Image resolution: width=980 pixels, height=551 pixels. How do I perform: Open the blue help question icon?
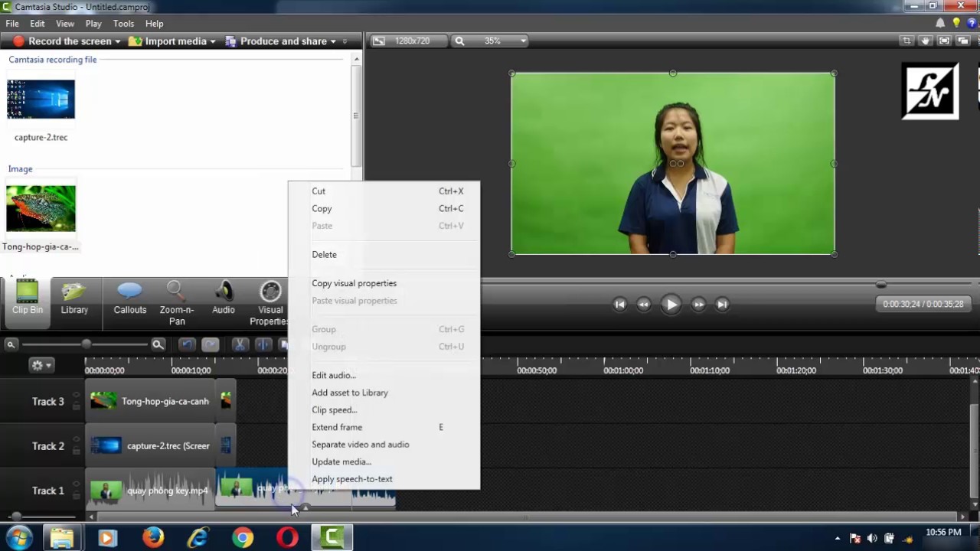click(971, 24)
